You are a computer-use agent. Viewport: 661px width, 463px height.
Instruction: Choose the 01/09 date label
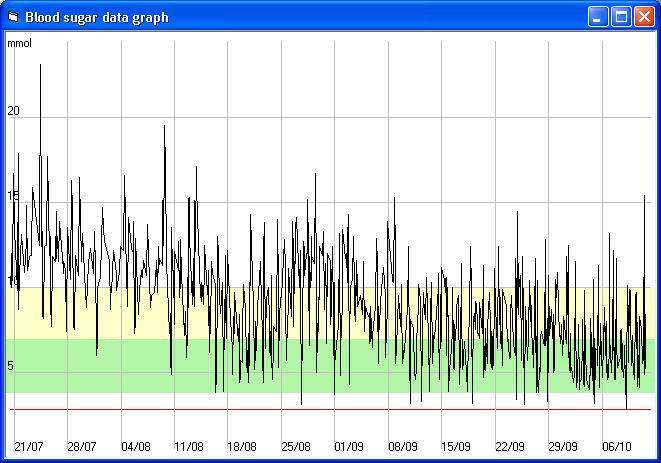349,447
